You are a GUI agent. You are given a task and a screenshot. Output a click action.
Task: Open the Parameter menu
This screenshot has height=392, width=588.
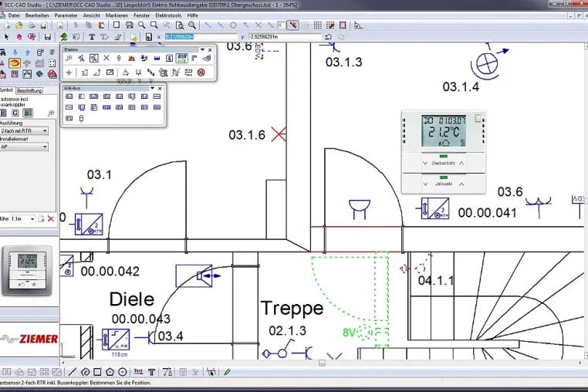point(66,15)
